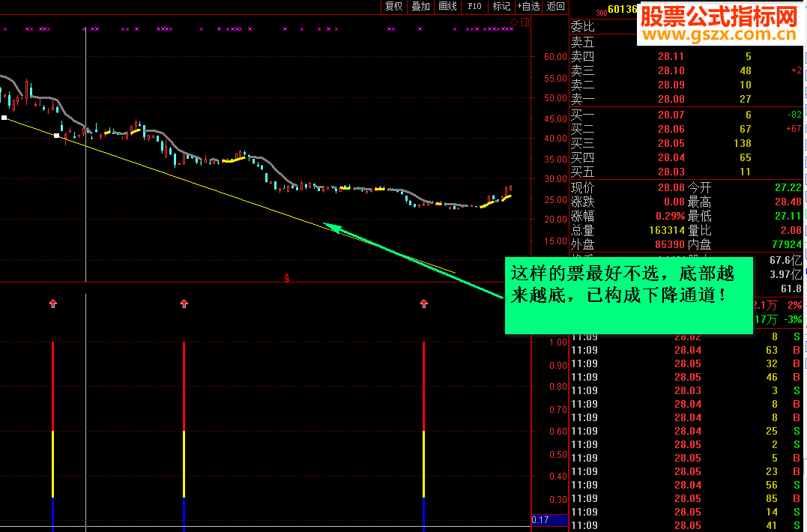Select tick row 28.03 volume 3 S
This screenshot has width=807, height=532.
[x=686, y=390]
